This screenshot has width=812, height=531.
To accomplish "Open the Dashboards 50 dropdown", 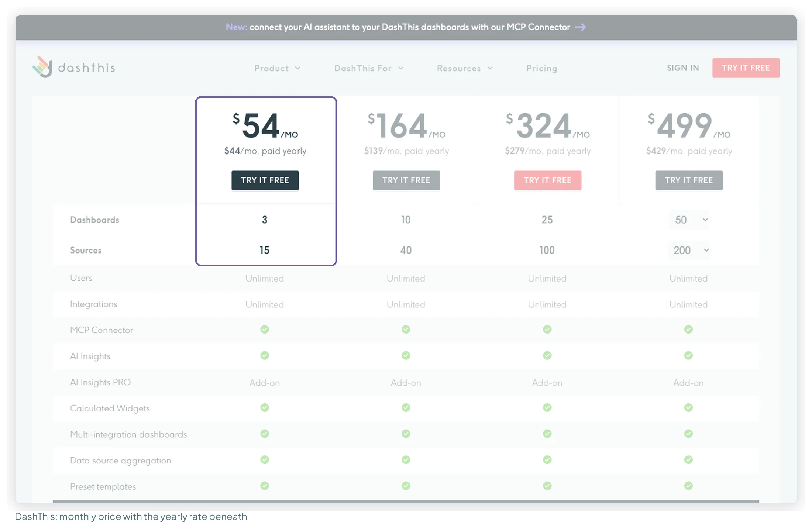I will (689, 220).
